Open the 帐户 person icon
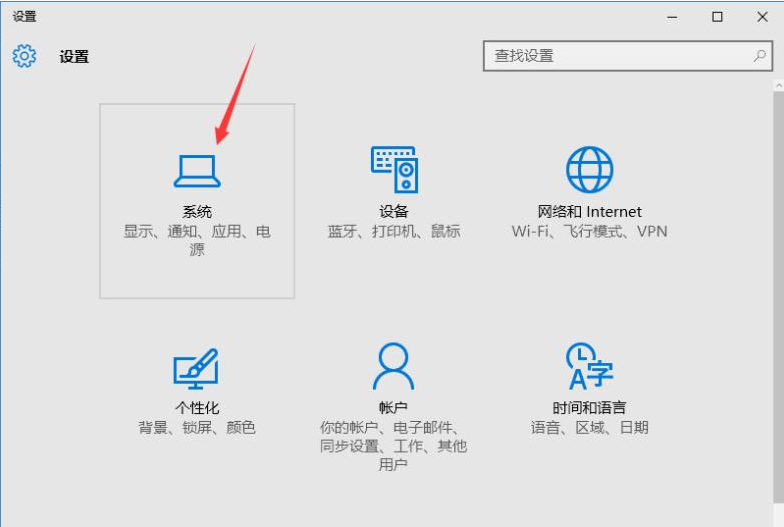 394,366
